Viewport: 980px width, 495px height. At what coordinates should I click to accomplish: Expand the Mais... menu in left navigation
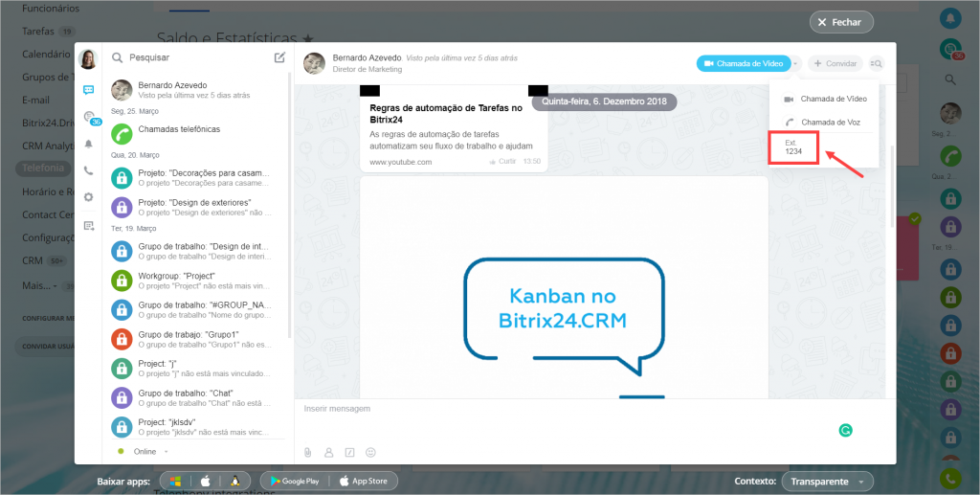point(38,285)
